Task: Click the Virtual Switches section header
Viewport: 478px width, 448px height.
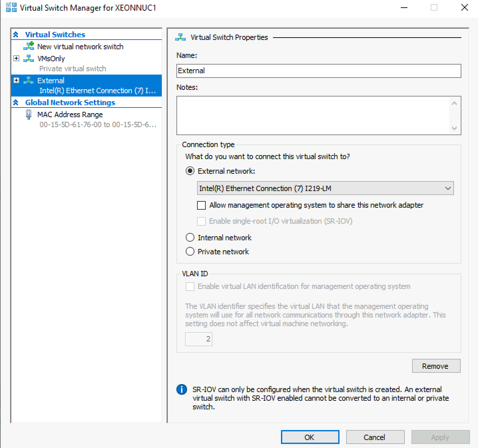Action: [x=55, y=34]
